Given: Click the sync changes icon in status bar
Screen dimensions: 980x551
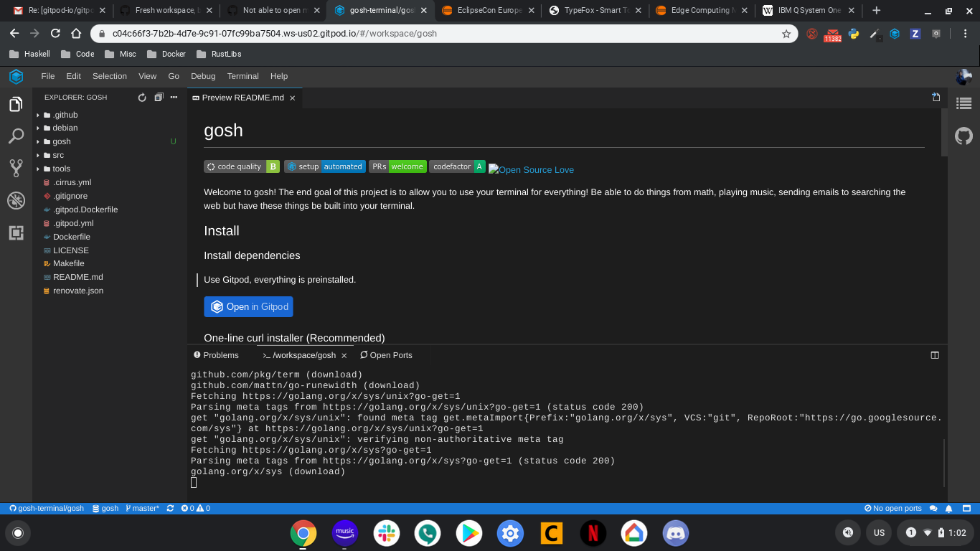Looking at the screenshot, I should [170, 508].
